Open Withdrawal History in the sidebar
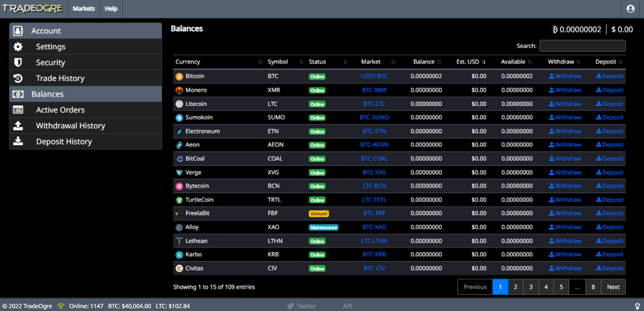Screen dimensions: 644x311 85,125
